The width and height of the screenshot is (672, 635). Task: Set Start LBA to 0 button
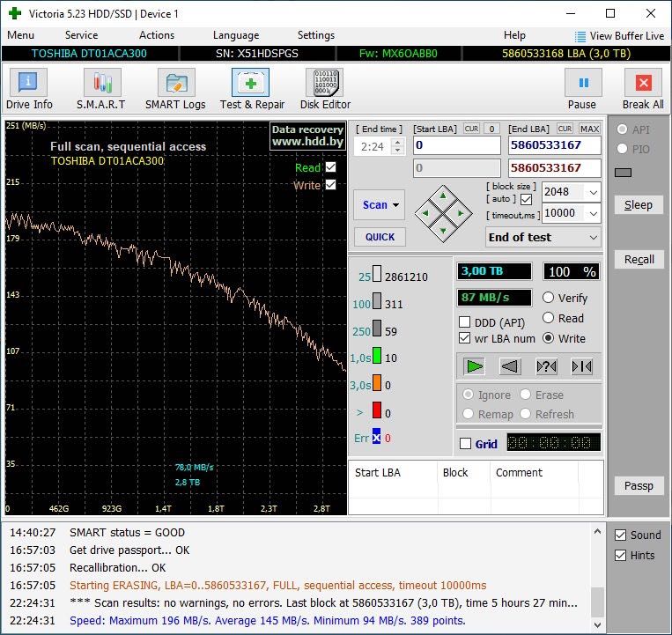(492, 129)
